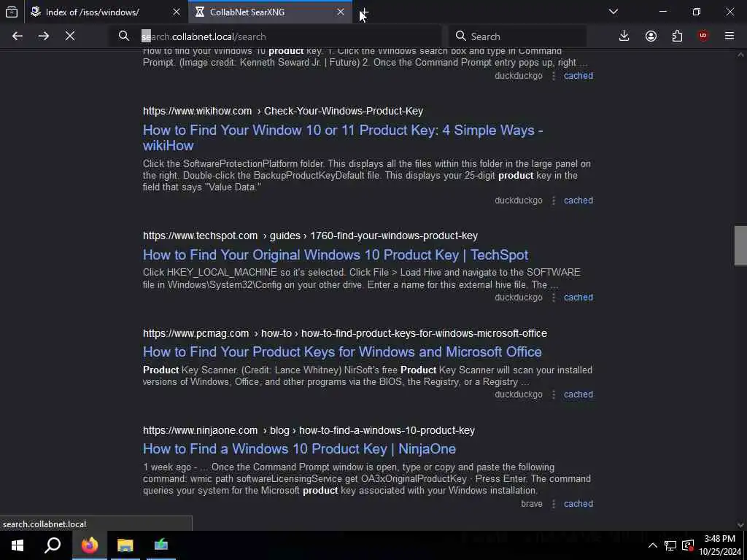Click the pcmag.com result URL text
Image resolution: width=747 pixels, height=560 pixels.
point(345,333)
